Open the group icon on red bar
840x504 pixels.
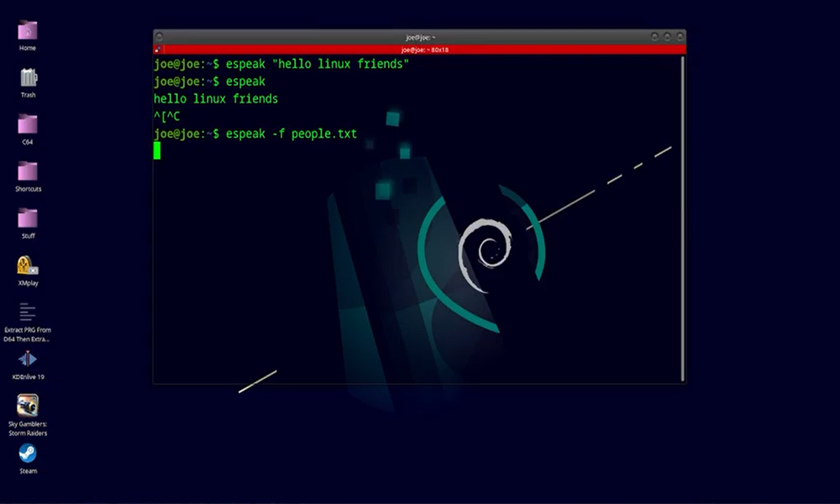(x=158, y=50)
